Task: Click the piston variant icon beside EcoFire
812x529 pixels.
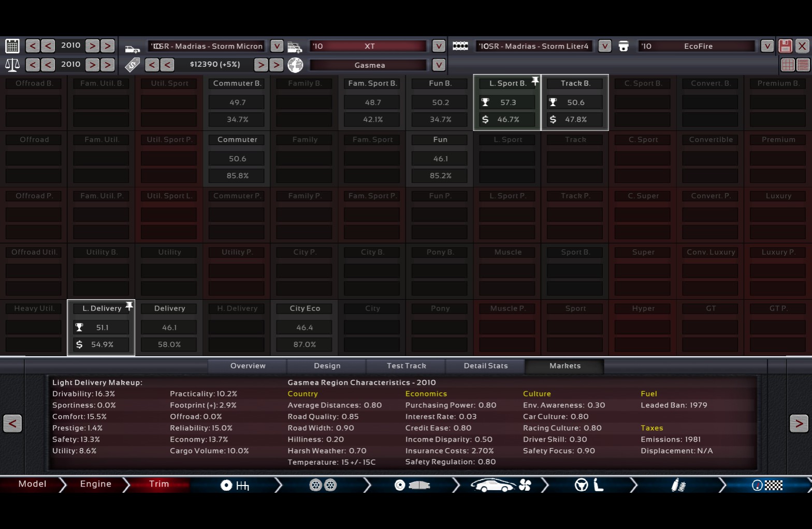Action: [624, 46]
